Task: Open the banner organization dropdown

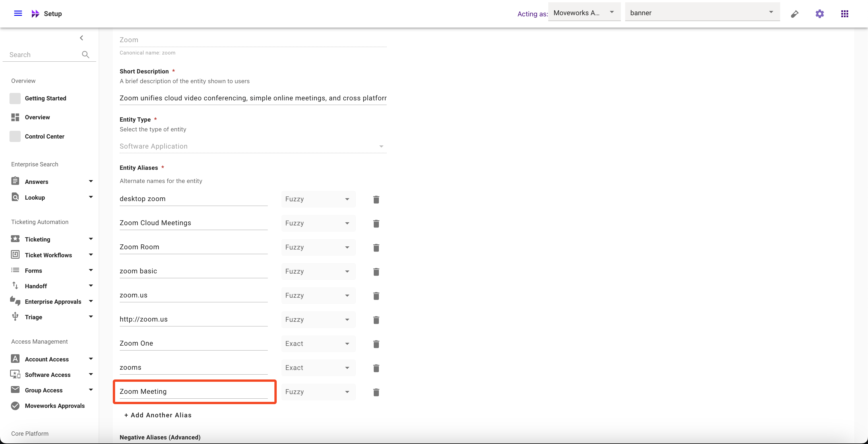Action: pos(702,13)
